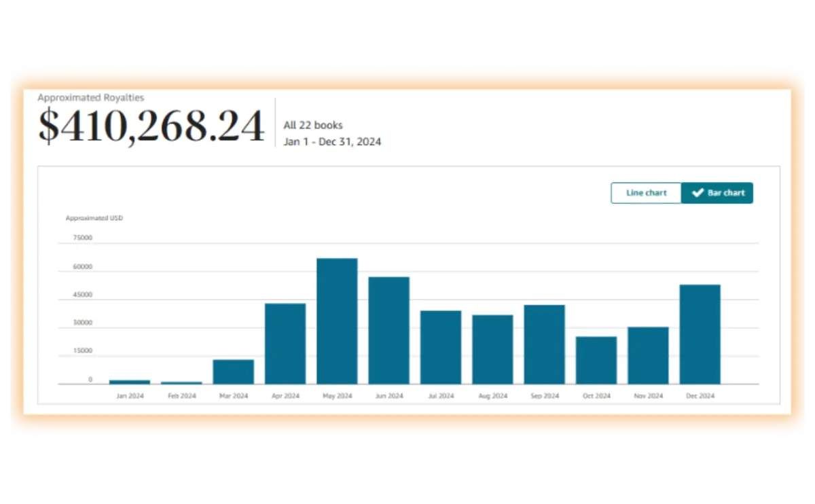Click the All 22 books label
This screenshot has height=504, width=815.
[x=313, y=125]
